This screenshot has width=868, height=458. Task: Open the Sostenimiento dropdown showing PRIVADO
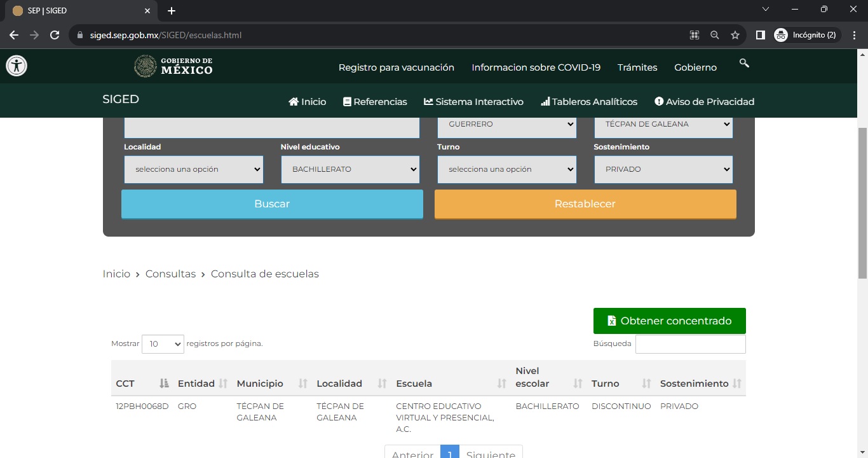click(x=663, y=169)
